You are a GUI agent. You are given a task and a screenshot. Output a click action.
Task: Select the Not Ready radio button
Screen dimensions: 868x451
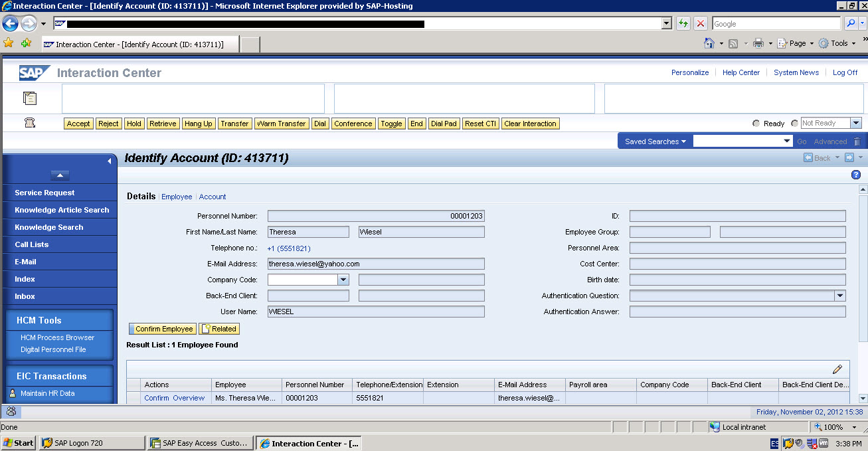[795, 124]
